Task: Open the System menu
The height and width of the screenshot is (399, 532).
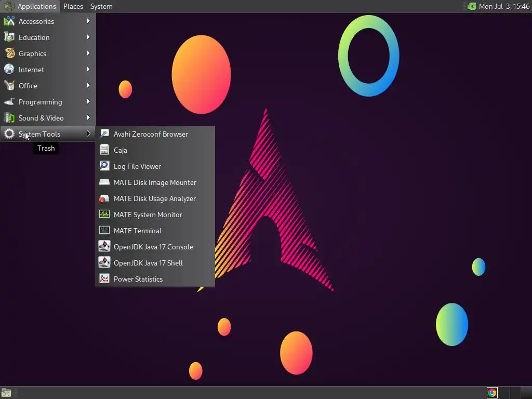Action: pos(101,6)
